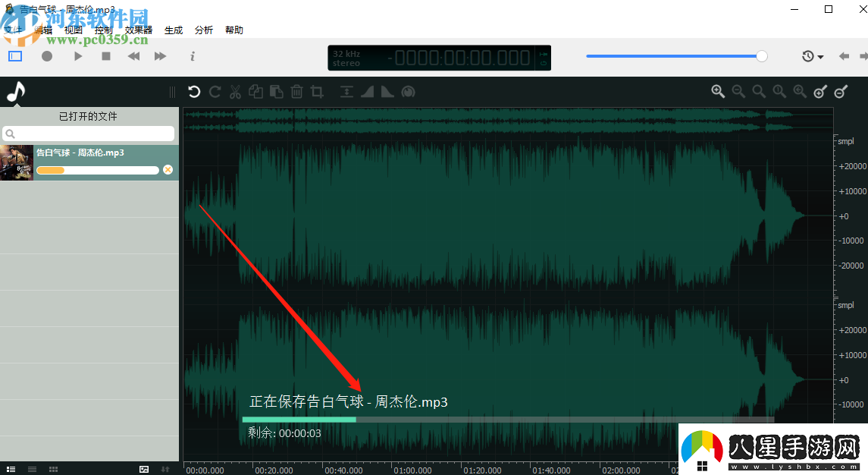Paste audio from clipboard
Viewport: 868px width, 475px height.
(276, 91)
